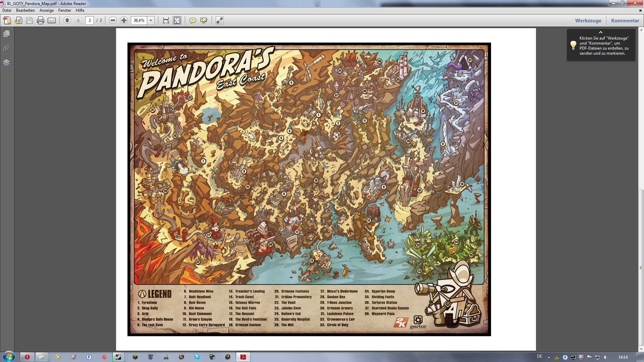The width and height of the screenshot is (644, 362).
Task: Click the 2K logo on the map
Action: point(401,322)
